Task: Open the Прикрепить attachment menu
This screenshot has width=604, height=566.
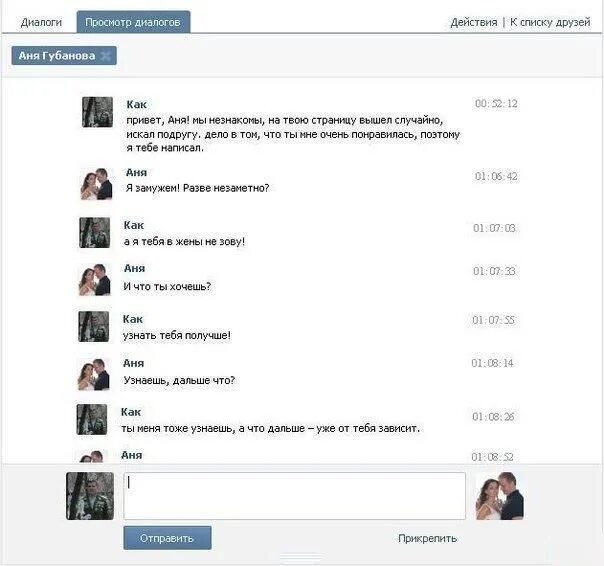Action: [428, 538]
